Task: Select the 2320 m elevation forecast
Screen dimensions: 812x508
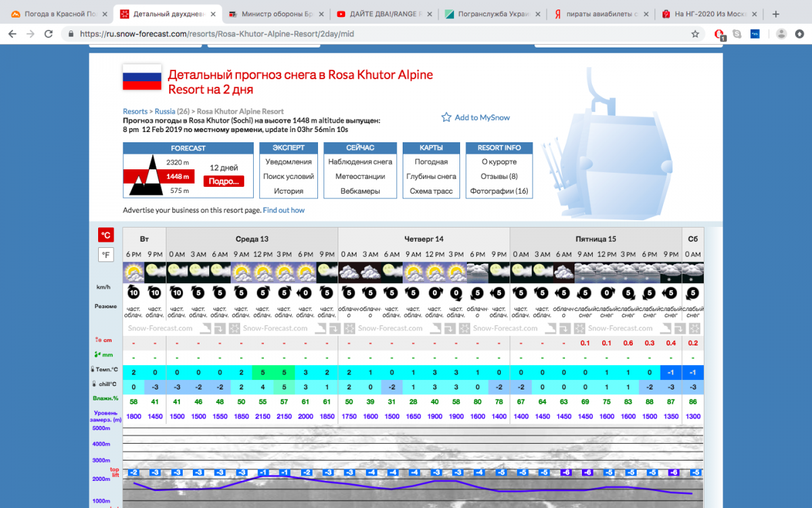Action: [x=177, y=163]
